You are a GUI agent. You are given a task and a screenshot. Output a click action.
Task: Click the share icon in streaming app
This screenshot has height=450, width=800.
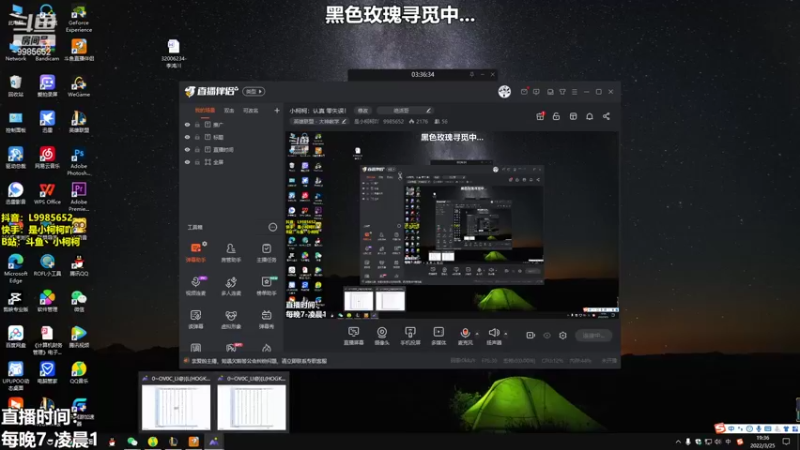click(606, 116)
